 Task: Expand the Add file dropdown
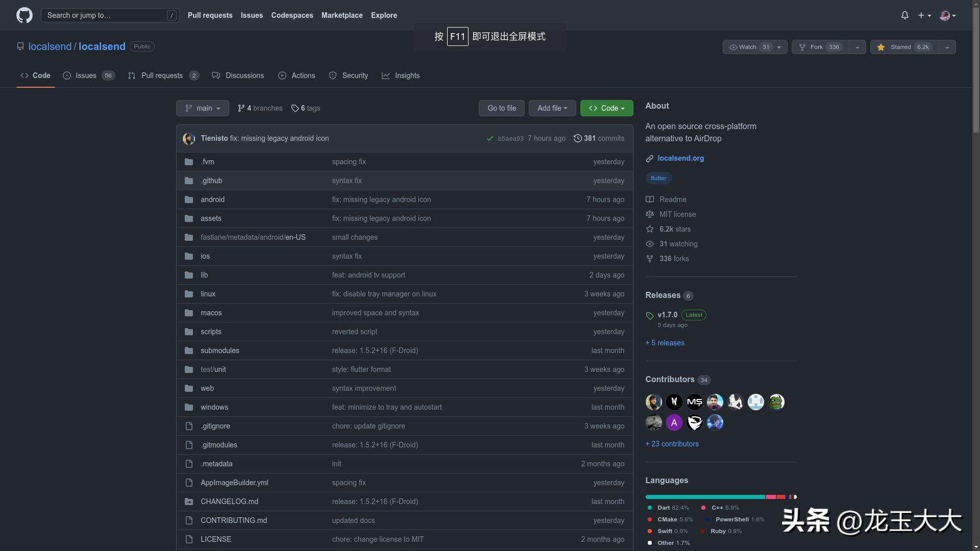[552, 108]
